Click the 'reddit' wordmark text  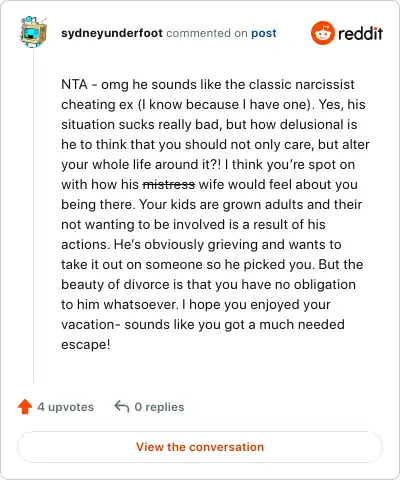360,33
